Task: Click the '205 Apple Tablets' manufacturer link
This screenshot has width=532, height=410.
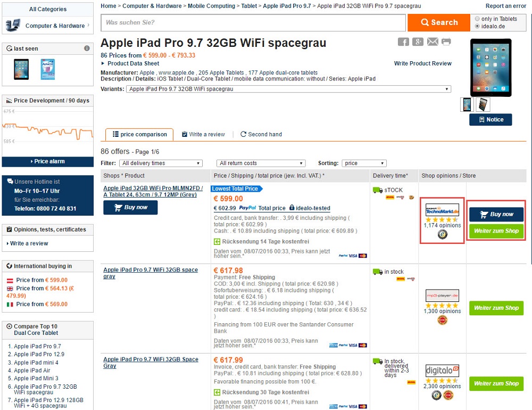Action: [221, 73]
